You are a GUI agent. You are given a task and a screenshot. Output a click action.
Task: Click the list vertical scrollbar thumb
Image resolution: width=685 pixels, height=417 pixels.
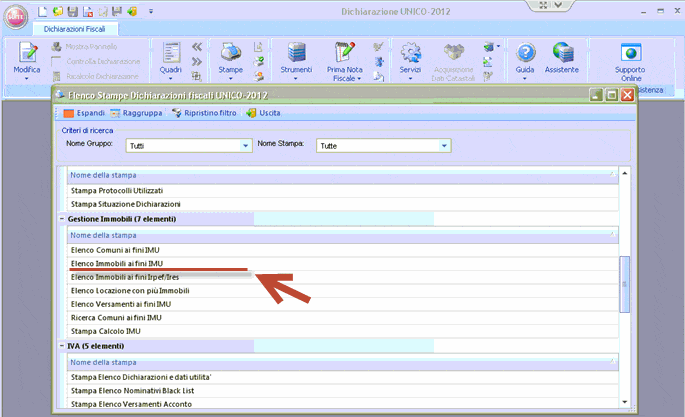click(625, 284)
